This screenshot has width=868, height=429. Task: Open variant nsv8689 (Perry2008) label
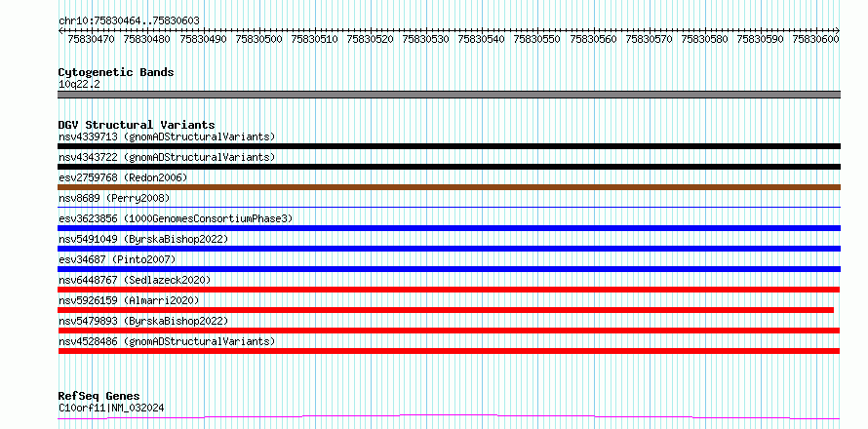click(x=114, y=198)
